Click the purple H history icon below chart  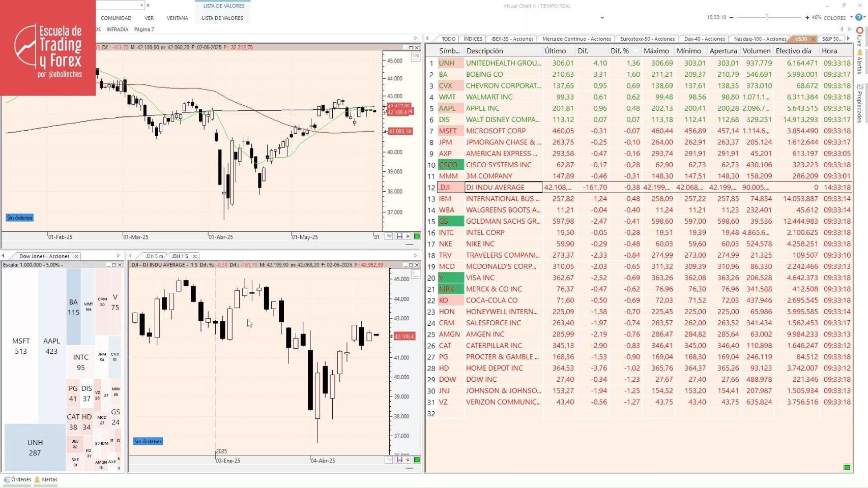click(x=400, y=236)
